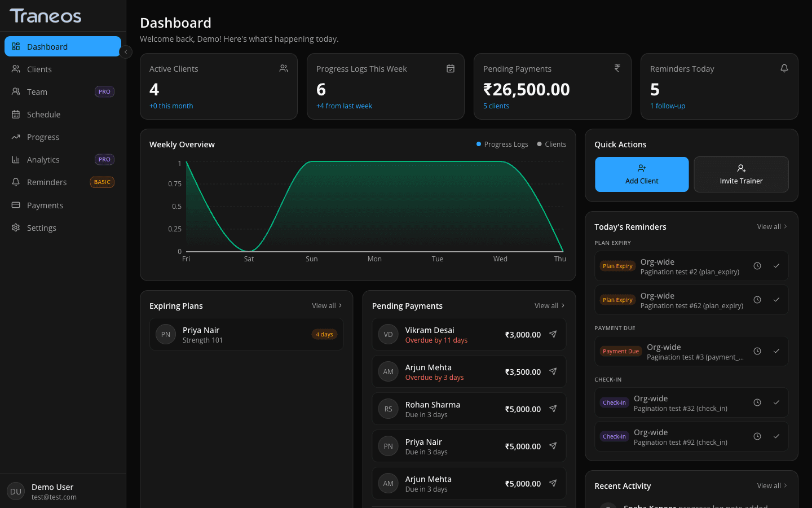Click the Reminders Today bell icon
Viewport: 812px width, 508px height.
coord(784,68)
